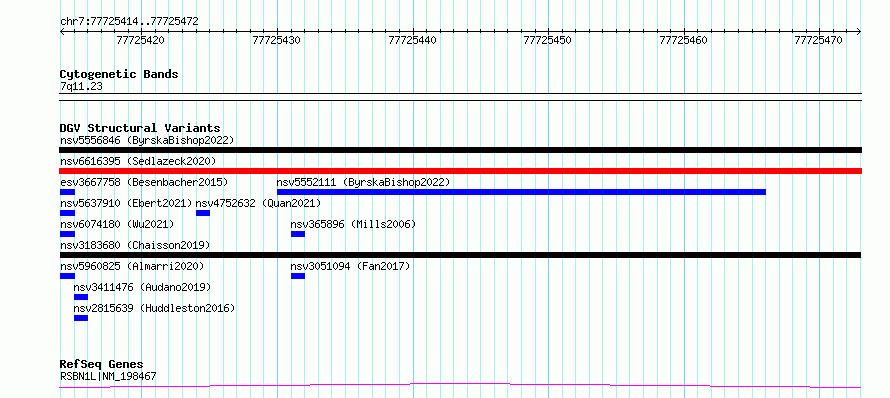This screenshot has width=890, height=398.
Task: Open the nsv6074180 (Wu2021) label
Action: tap(117, 224)
